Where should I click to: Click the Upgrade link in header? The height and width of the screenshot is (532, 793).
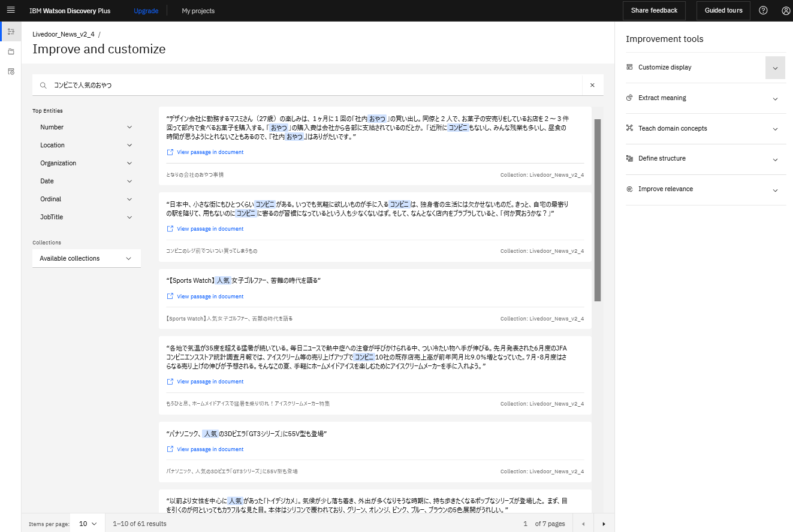(x=146, y=11)
